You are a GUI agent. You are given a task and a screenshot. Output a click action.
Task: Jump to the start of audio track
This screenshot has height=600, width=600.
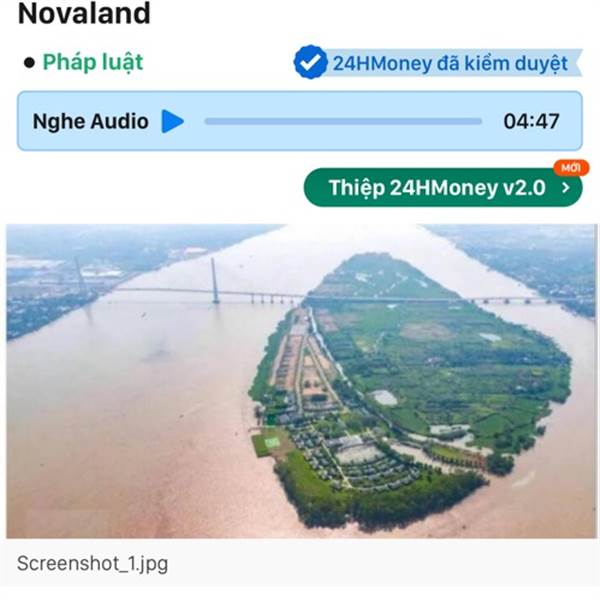click(x=206, y=122)
